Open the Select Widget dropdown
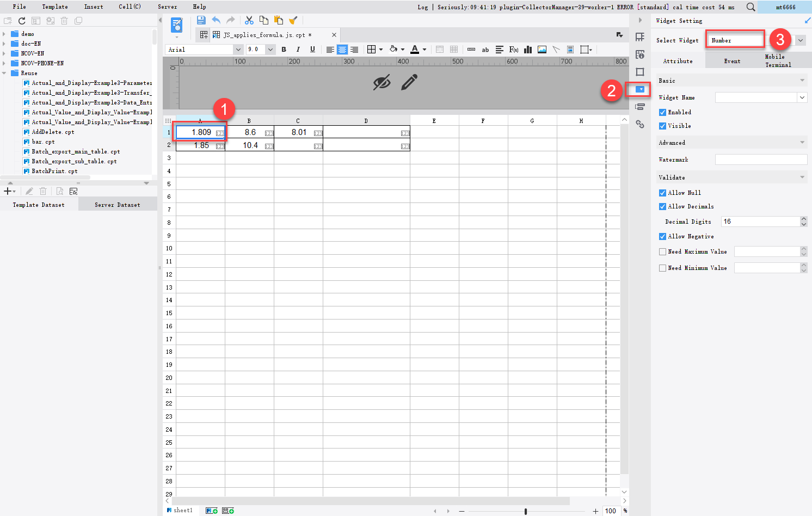812x516 pixels. pos(800,40)
